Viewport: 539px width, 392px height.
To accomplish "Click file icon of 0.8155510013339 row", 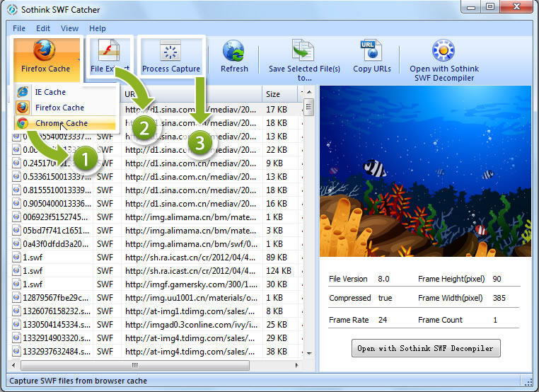I will point(16,190).
